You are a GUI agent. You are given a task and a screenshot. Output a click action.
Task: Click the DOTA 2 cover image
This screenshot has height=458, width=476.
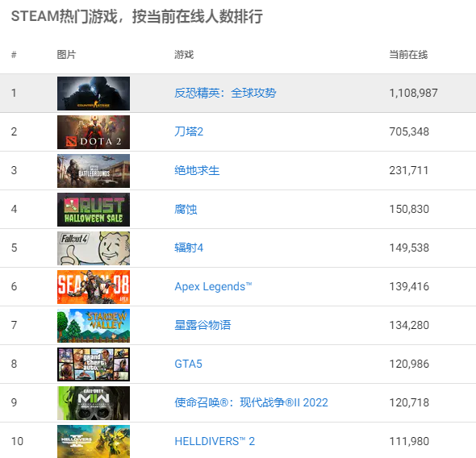click(x=94, y=132)
